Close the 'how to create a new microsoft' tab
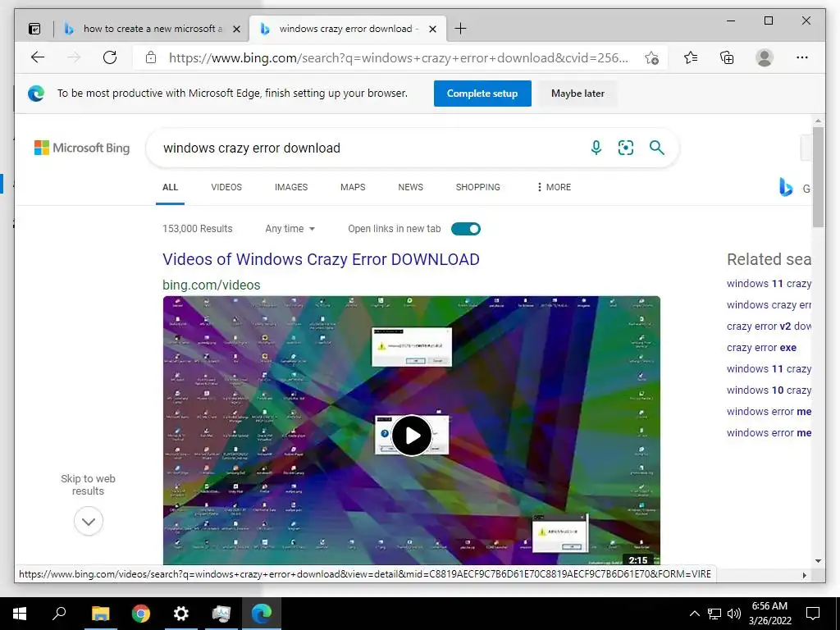Viewport: 840px width, 630px height. point(236,29)
